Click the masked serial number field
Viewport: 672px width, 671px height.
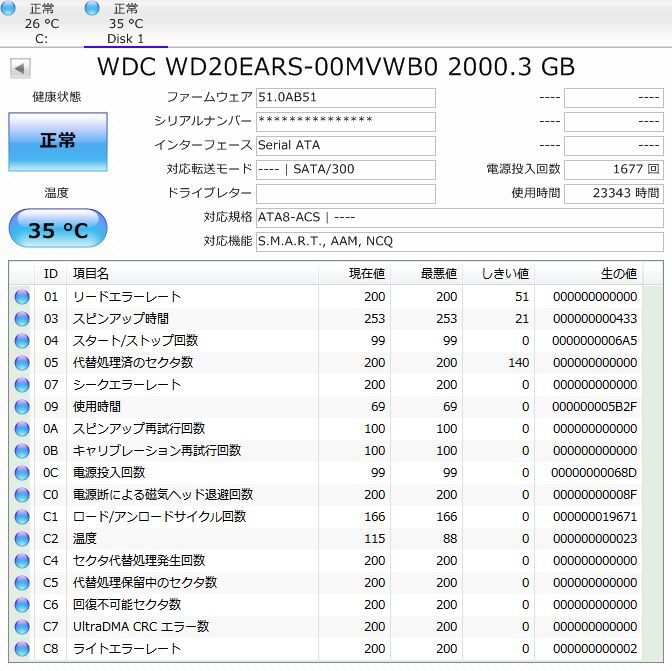click(346, 122)
